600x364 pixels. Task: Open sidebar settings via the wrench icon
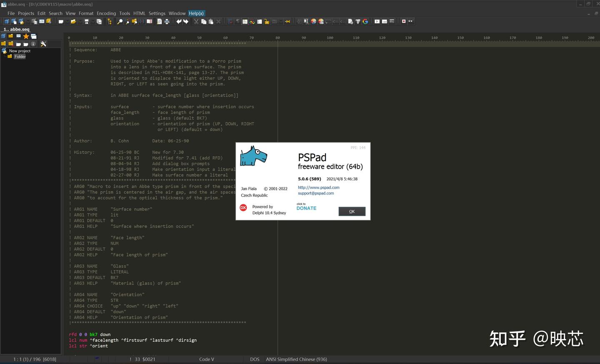[x=43, y=44]
